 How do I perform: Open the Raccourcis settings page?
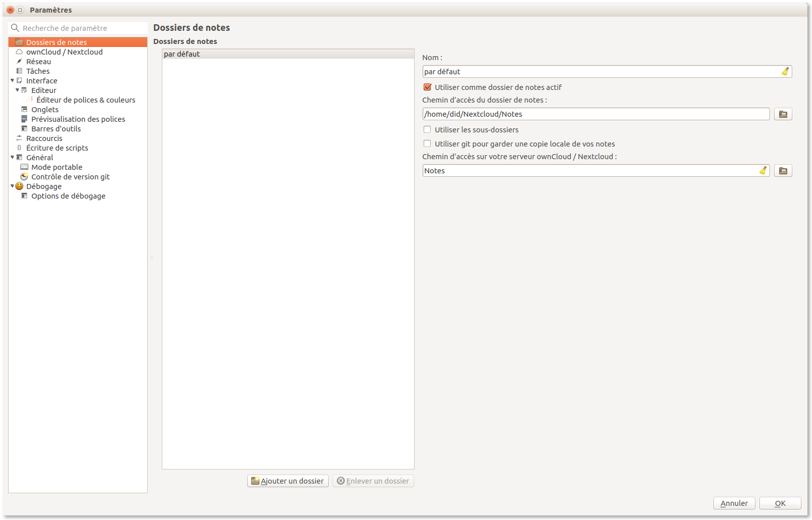coord(44,138)
